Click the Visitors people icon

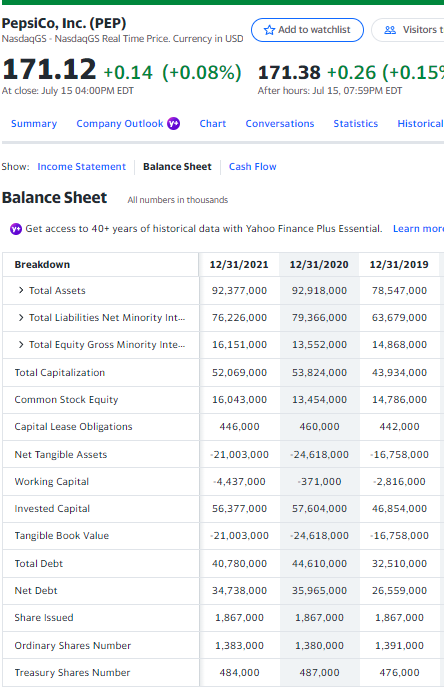[390, 30]
